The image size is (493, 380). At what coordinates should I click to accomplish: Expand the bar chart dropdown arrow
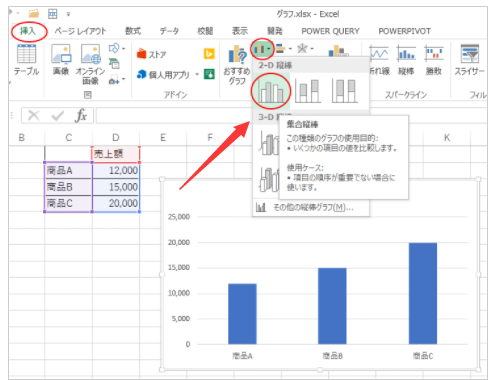290,49
